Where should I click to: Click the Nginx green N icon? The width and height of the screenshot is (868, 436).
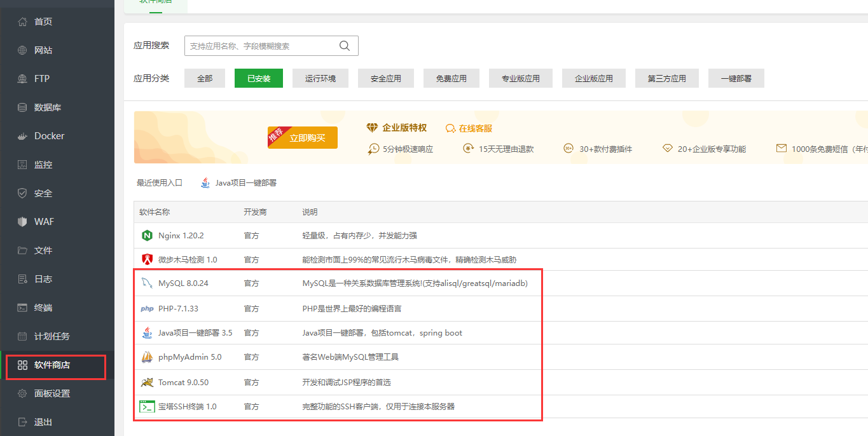pos(147,236)
